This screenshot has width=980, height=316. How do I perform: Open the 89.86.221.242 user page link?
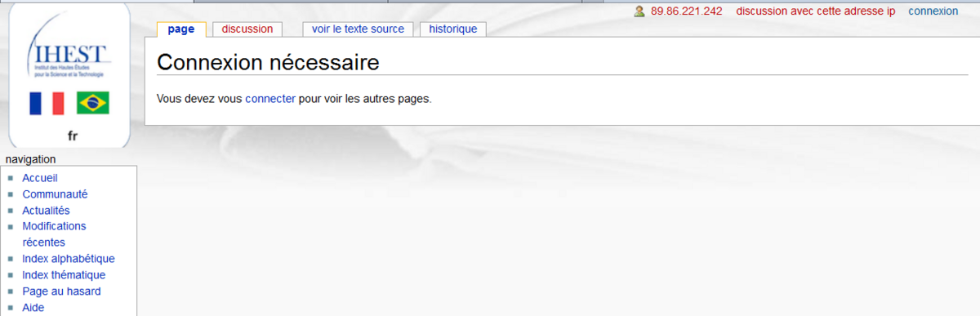[x=686, y=11]
